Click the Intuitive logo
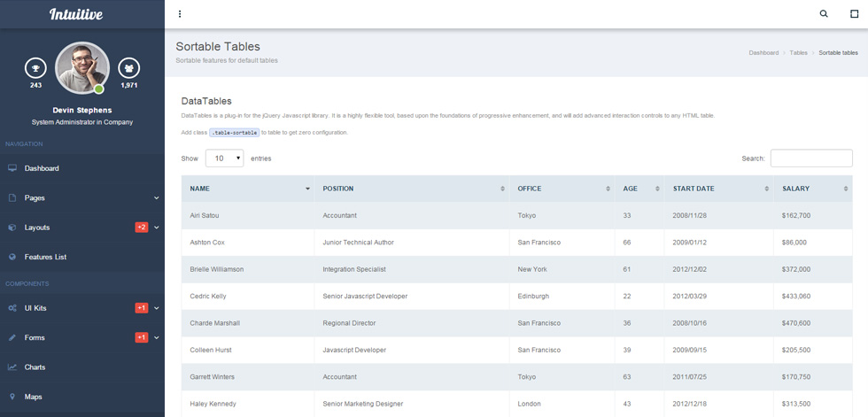This screenshot has width=868, height=417. click(76, 14)
